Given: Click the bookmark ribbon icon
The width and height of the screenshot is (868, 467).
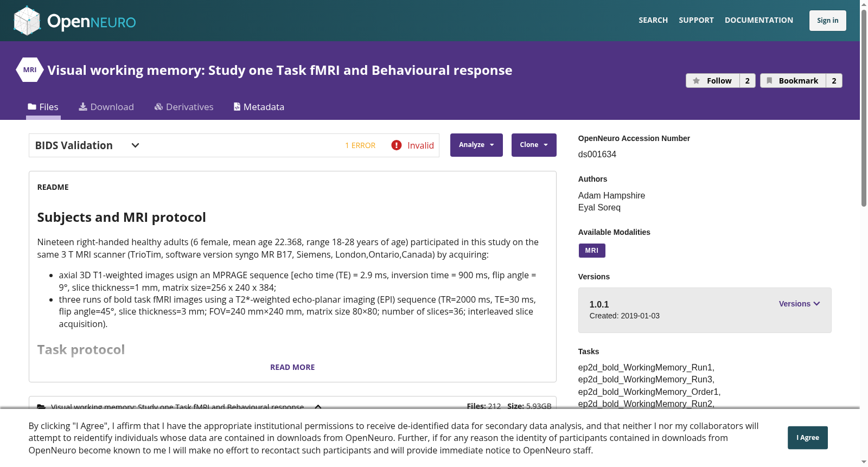Looking at the screenshot, I should click(x=769, y=81).
